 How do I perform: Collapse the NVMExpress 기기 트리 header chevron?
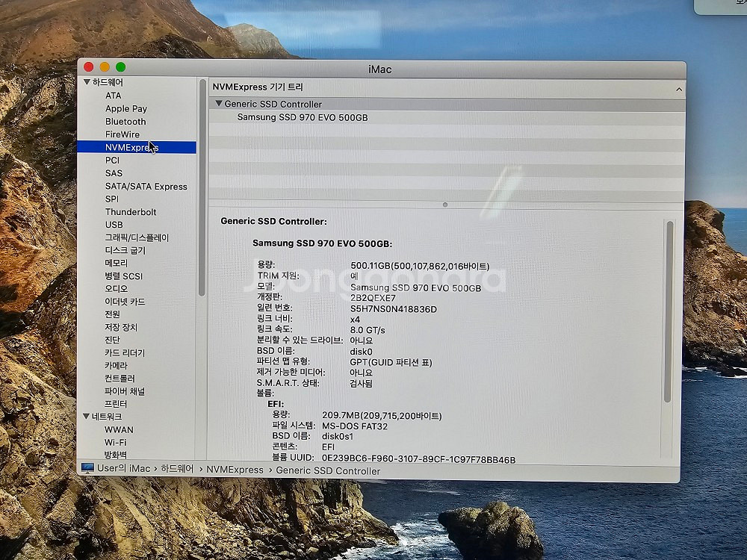(x=679, y=89)
